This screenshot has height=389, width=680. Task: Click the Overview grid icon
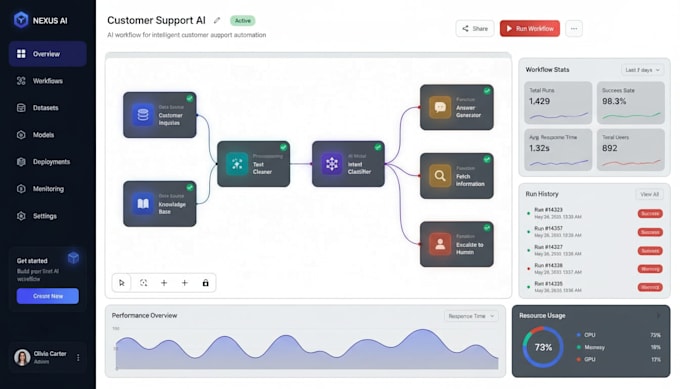coord(21,54)
